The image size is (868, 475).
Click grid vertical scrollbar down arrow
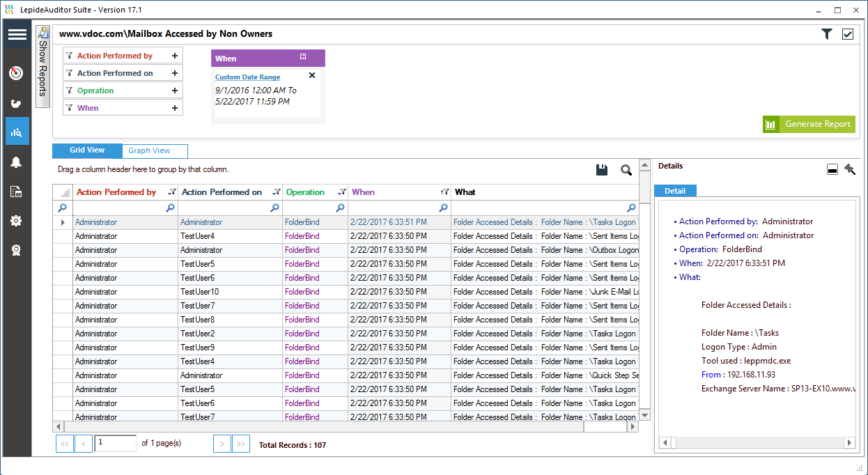point(644,415)
